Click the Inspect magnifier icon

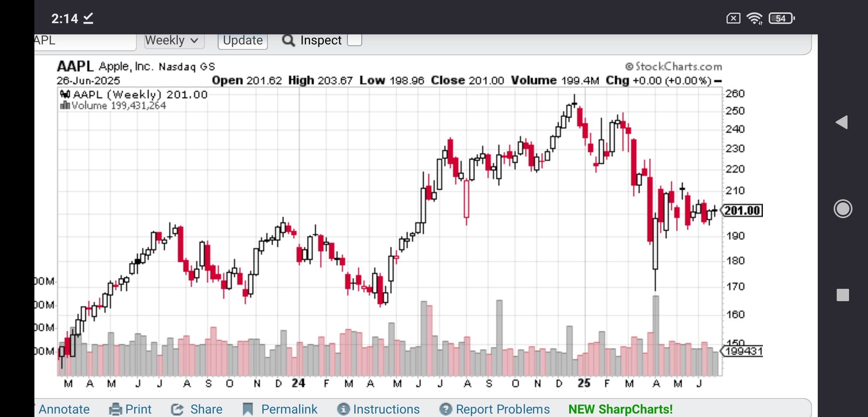click(x=288, y=40)
